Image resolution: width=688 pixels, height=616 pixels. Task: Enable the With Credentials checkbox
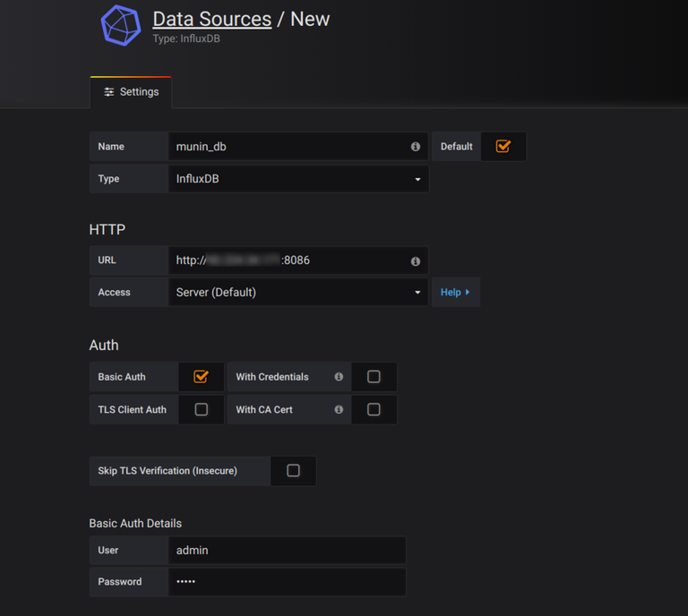tap(374, 377)
